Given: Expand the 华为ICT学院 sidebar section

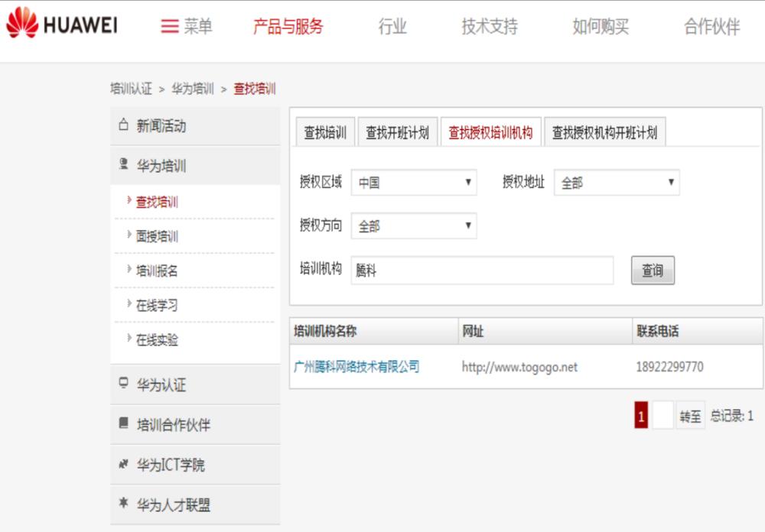Looking at the screenshot, I should click(195, 465).
